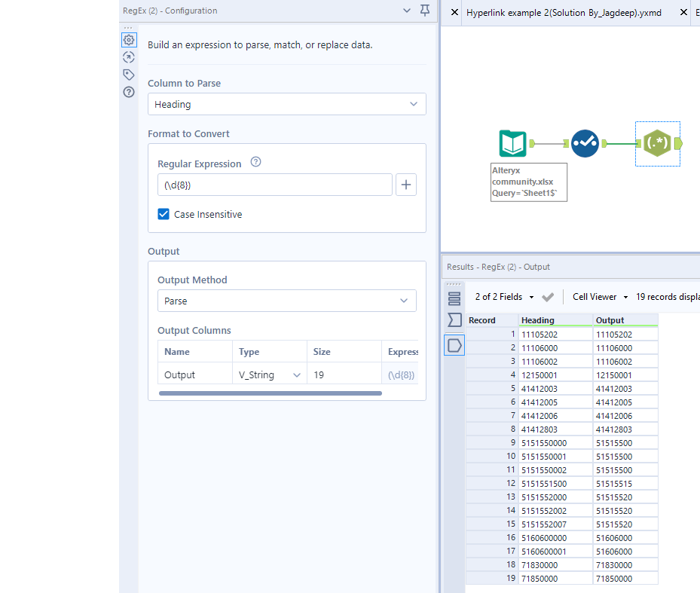The width and height of the screenshot is (700, 593).
Task: Click the plus button to add an expression
Action: point(406,185)
